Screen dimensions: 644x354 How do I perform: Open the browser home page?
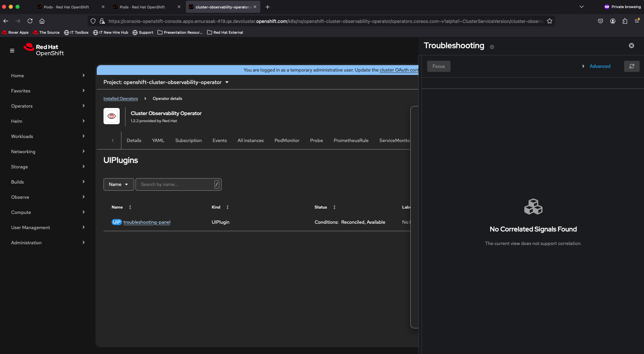tap(42, 21)
